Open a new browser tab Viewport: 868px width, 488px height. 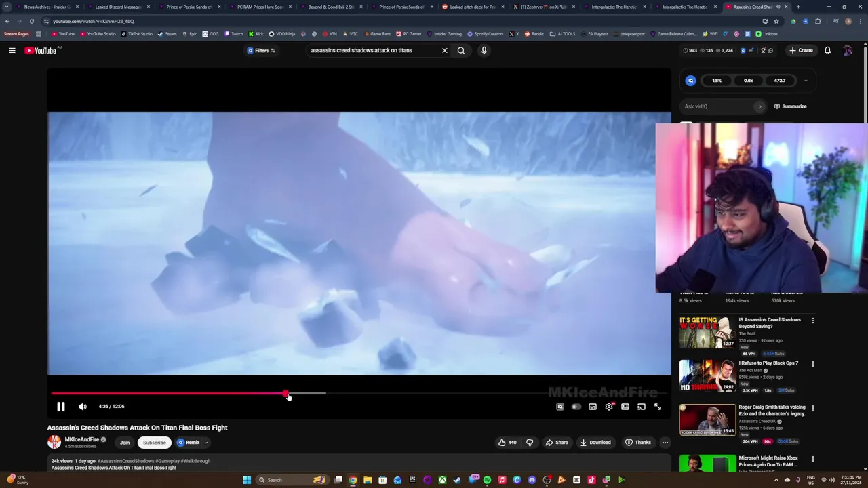tap(798, 7)
